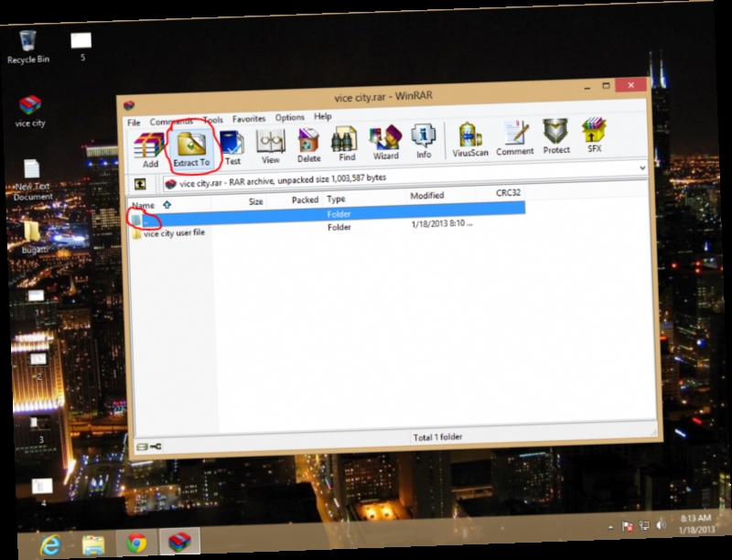The width and height of the screenshot is (732, 560).
Task: Open File Explorer from taskbar
Action: (x=93, y=544)
